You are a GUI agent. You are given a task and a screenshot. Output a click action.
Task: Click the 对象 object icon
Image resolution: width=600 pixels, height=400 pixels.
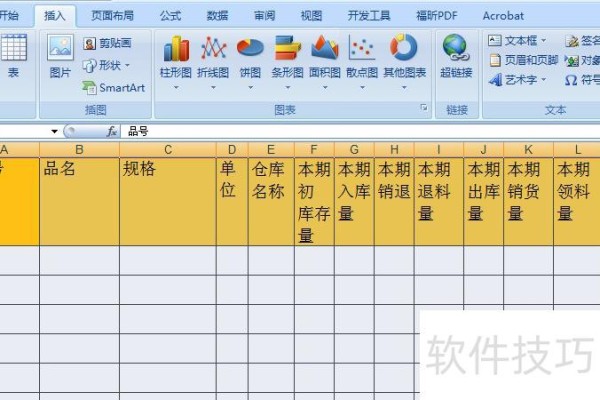point(572,60)
